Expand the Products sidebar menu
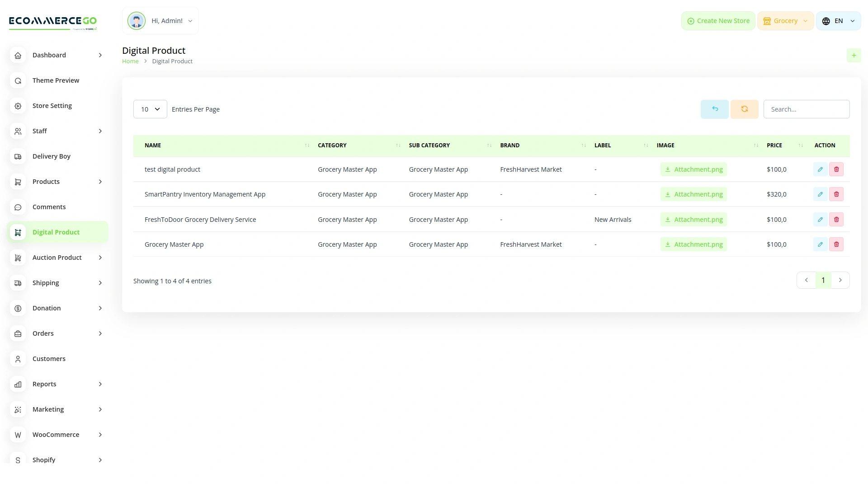868x488 pixels. tap(46, 181)
